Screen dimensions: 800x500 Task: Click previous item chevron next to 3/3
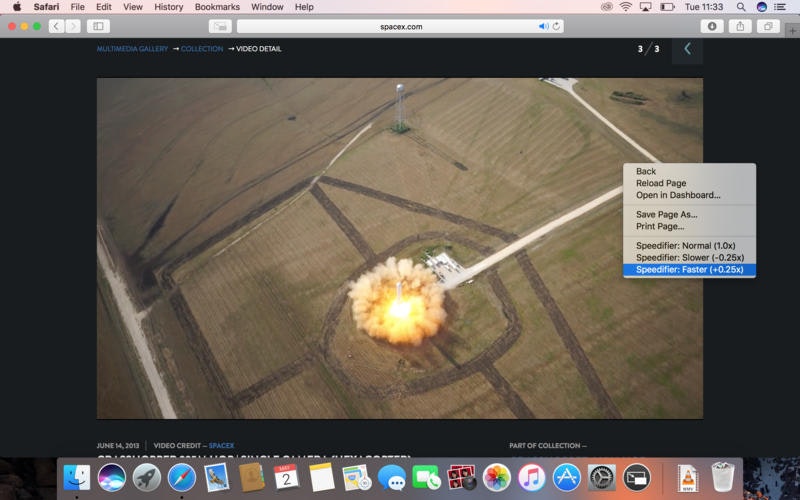point(687,49)
